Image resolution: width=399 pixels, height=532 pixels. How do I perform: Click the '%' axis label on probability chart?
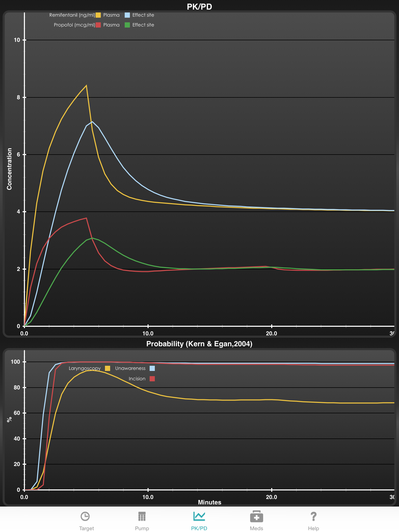[10, 420]
